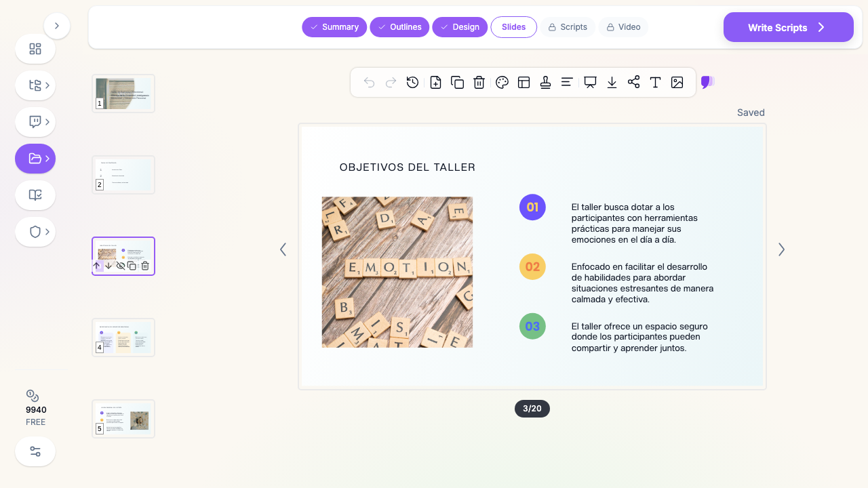
Task: Duplicate slide using top toolbar copy icon
Action: point(457,83)
